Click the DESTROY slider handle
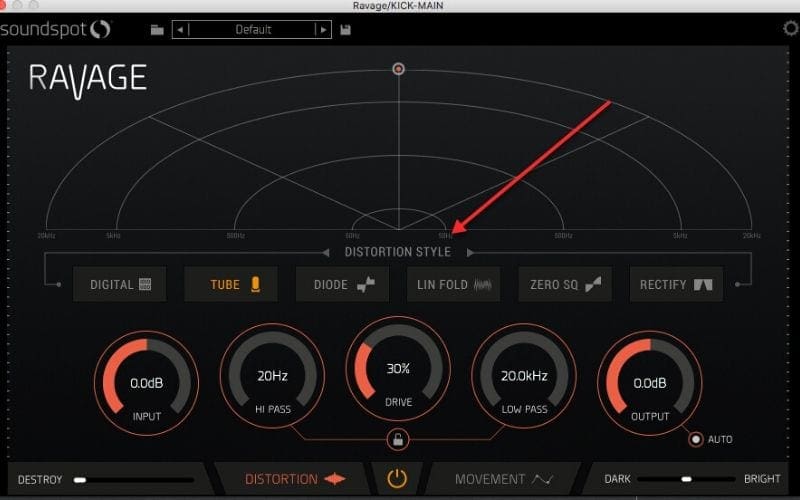The image size is (800, 500). pos(80,480)
